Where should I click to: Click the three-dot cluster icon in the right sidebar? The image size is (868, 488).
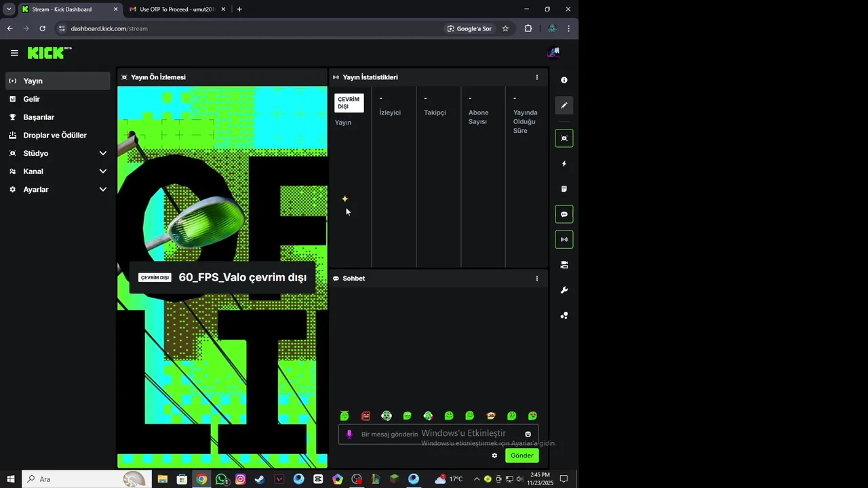pos(564,315)
